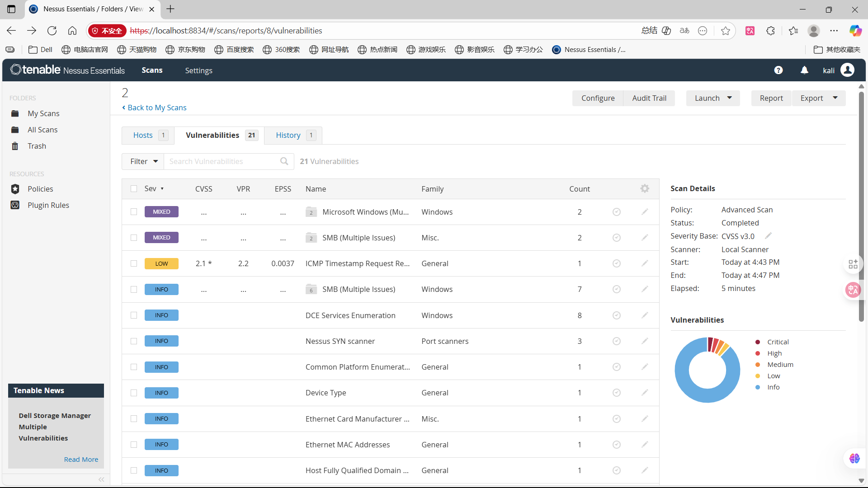Check the select-all checkbox in header
The height and width of the screenshot is (488, 868).
coord(134,189)
